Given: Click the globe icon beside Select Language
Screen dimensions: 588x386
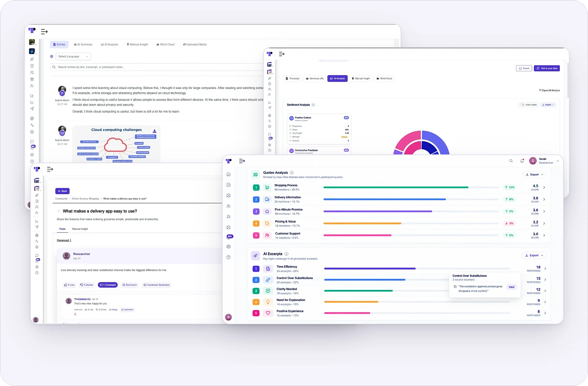Looking at the screenshot, I should [x=52, y=56].
